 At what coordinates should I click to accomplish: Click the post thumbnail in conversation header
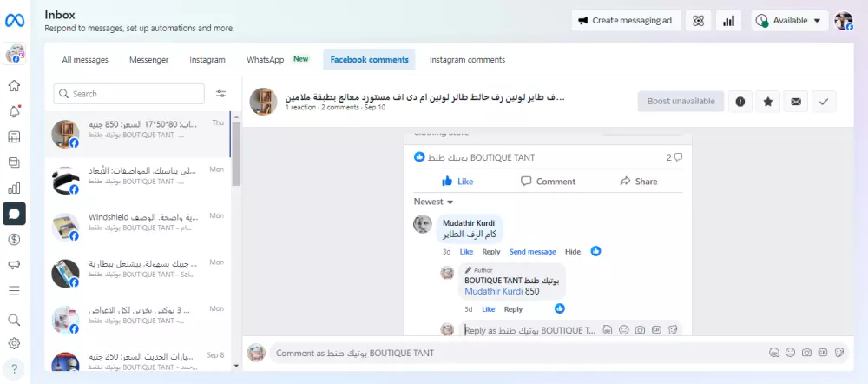click(264, 102)
